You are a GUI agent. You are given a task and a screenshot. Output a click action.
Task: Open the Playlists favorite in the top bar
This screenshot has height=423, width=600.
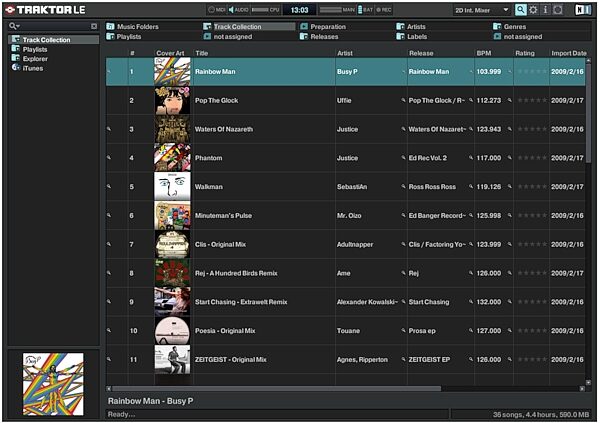point(124,37)
